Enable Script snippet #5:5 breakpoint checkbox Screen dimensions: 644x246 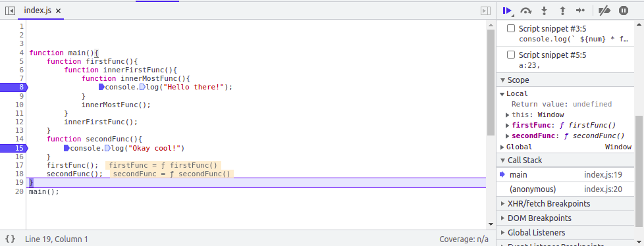click(x=511, y=55)
